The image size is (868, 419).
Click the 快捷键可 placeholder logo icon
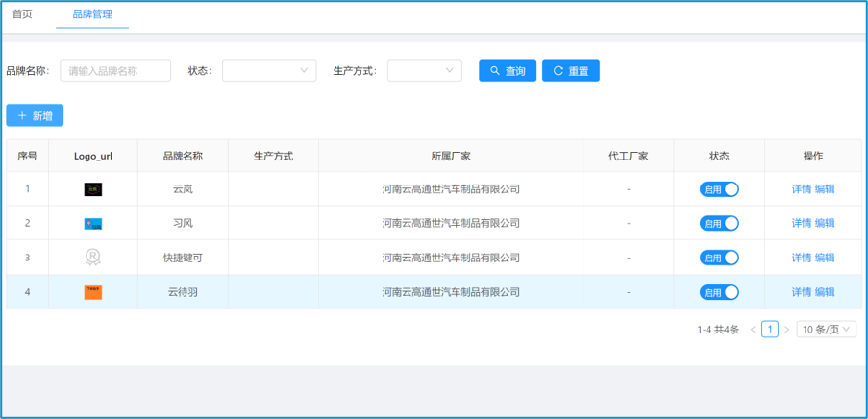(92, 258)
